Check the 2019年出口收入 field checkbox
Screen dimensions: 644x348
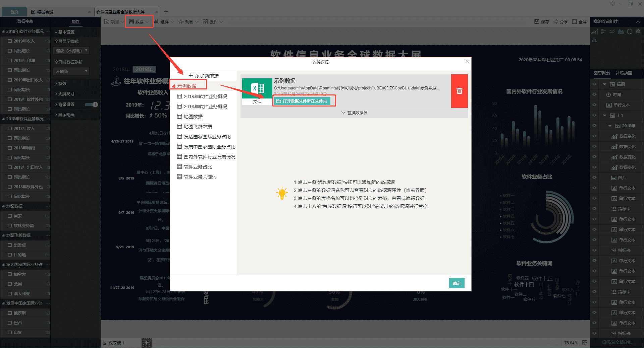coord(10,80)
